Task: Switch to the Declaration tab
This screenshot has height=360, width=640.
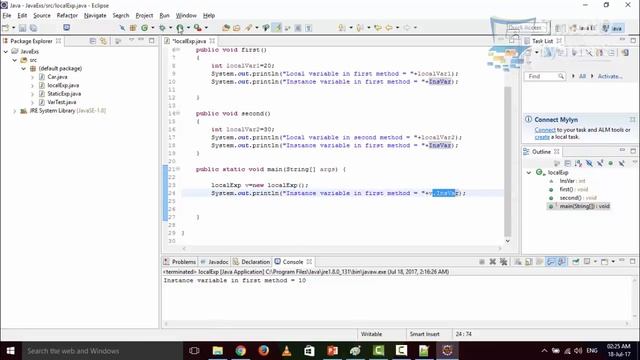Action: tap(251, 262)
